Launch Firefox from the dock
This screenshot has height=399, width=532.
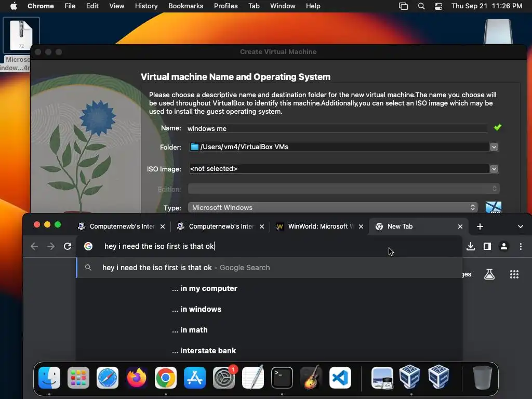(137, 378)
